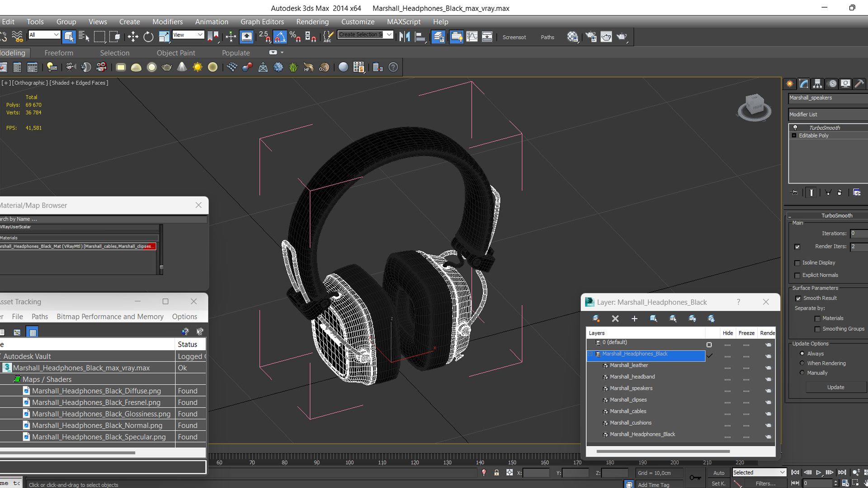The image size is (868, 488).
Task: Enable Explicit Normals checkbox
Action: point(797,276)
